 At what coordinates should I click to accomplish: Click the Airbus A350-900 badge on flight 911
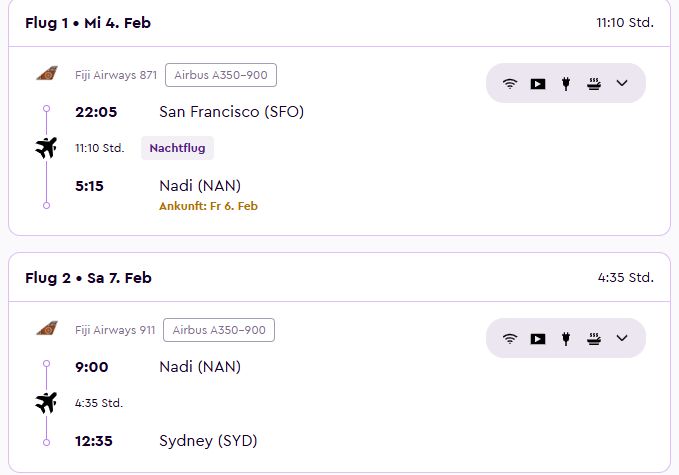click(x=219, y=330)
